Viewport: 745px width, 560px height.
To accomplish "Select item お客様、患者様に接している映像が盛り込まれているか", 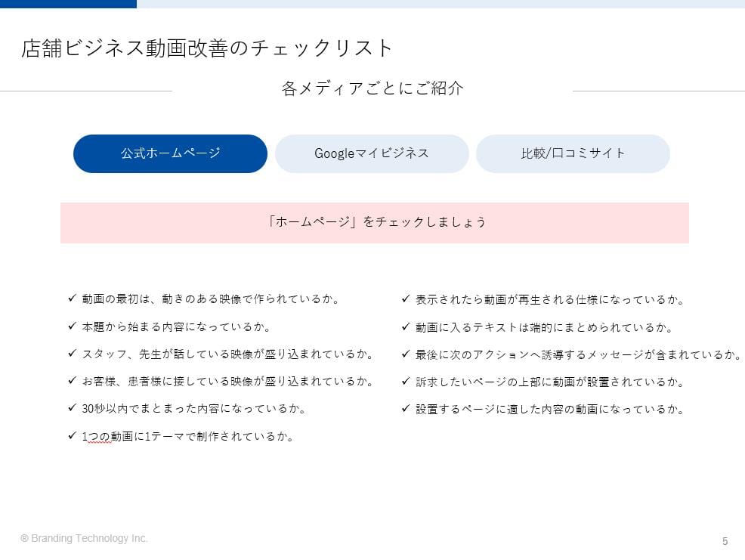I will [x=227, y=381].
